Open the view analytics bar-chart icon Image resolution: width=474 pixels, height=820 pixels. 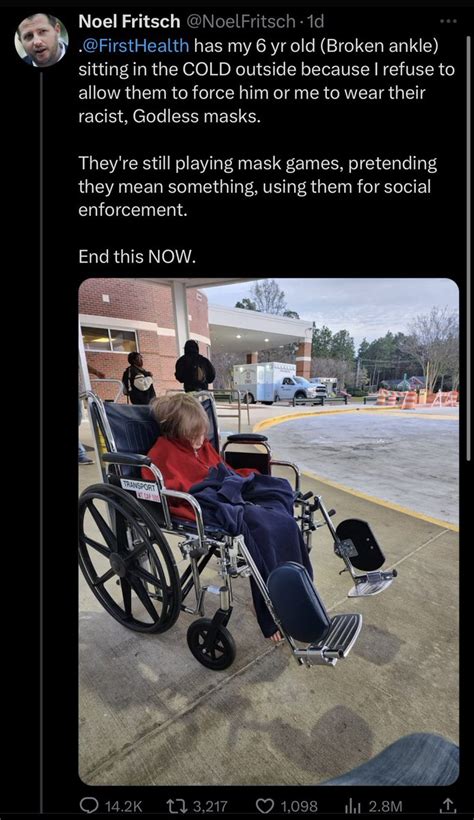(x=355, y=805)
